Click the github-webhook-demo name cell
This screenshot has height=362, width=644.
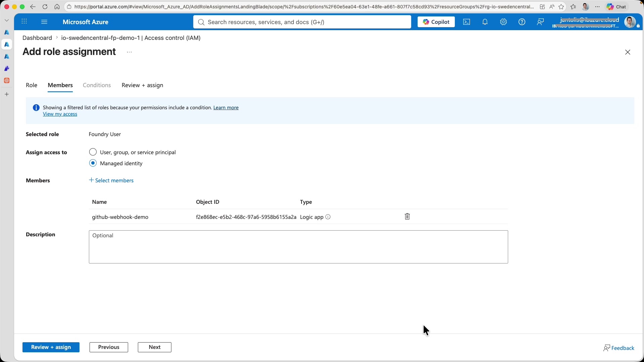click(120, 217)
